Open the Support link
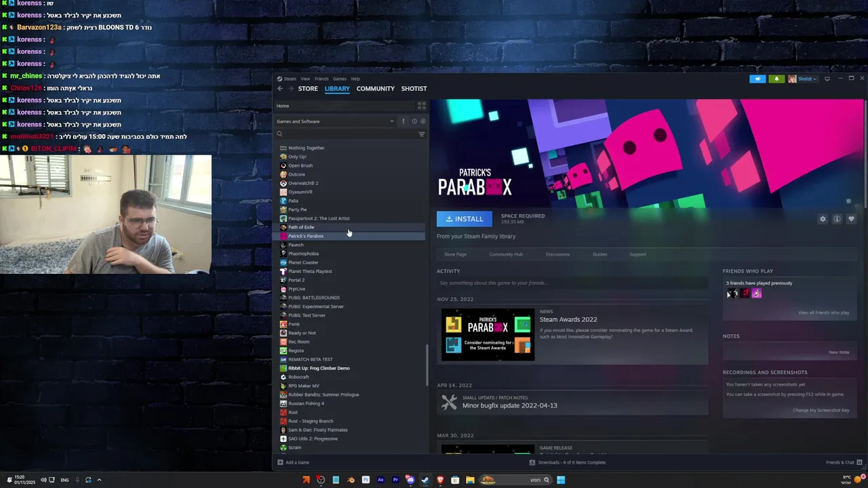868x488 pixels. [637, 254]
